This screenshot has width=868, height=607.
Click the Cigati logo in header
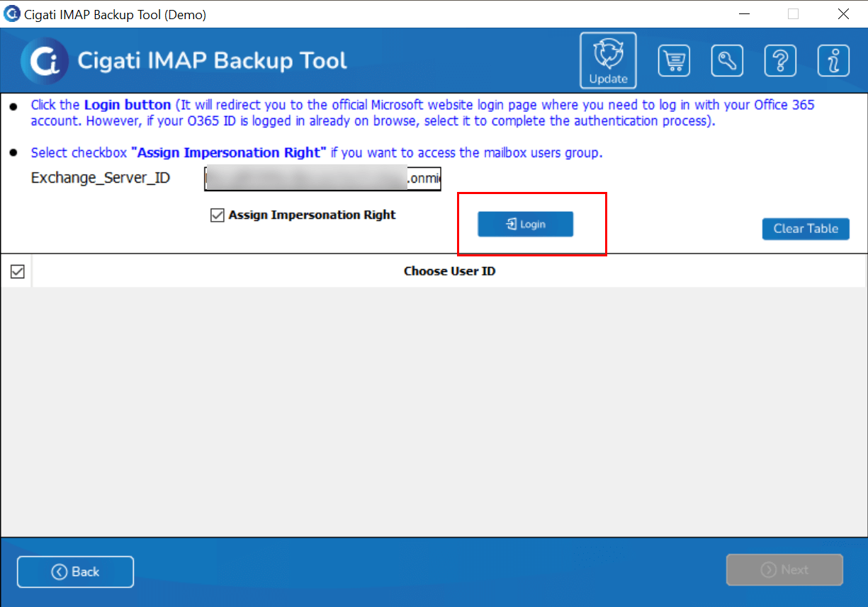tap(44, 61)
